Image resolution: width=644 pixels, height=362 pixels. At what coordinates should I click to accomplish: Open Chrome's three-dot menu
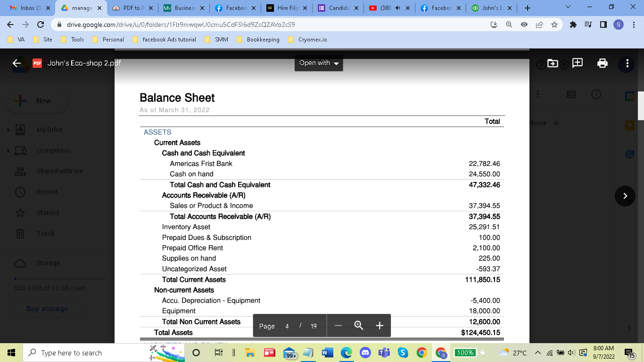634,25
